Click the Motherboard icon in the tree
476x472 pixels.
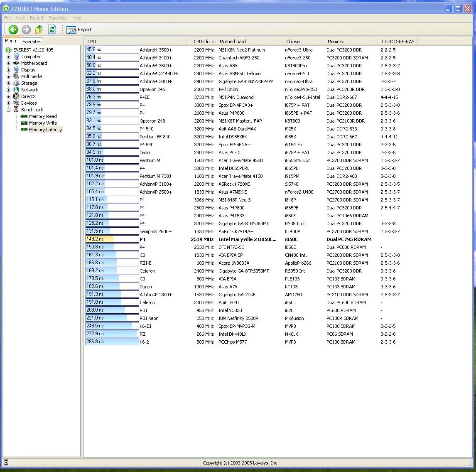tap(16, 63)
